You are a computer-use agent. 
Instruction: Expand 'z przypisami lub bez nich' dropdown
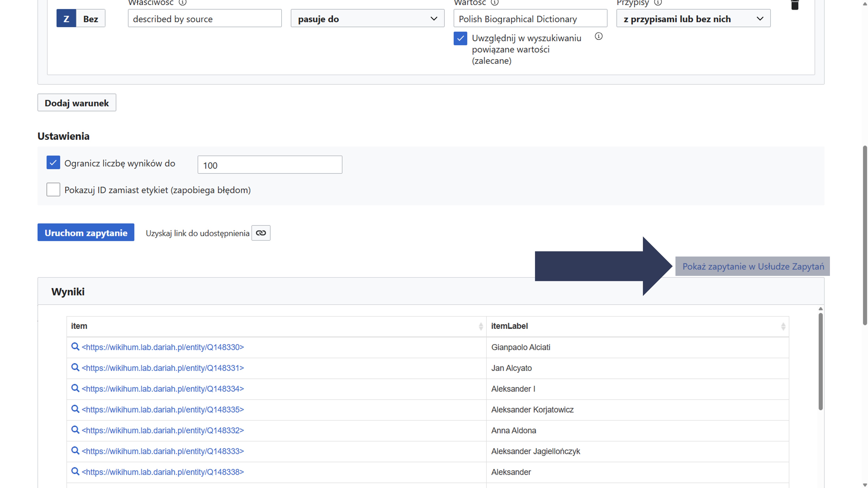click(x=693, y=19)
